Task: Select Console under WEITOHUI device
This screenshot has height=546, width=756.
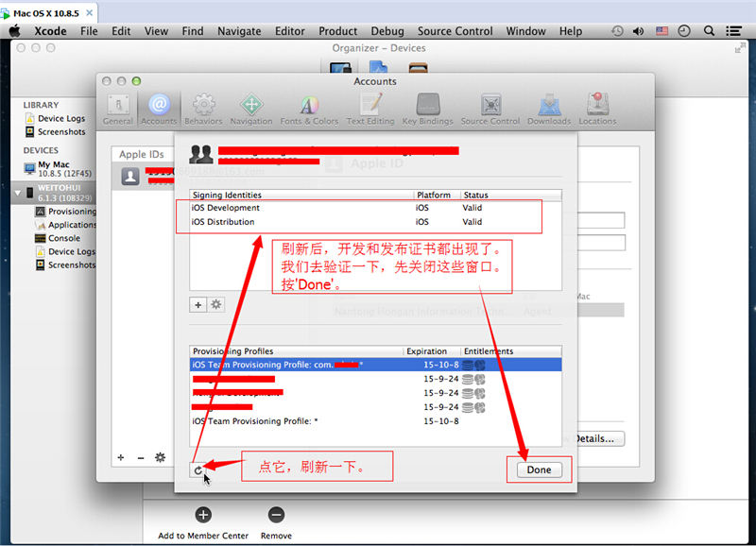Action: coord(58,238)
